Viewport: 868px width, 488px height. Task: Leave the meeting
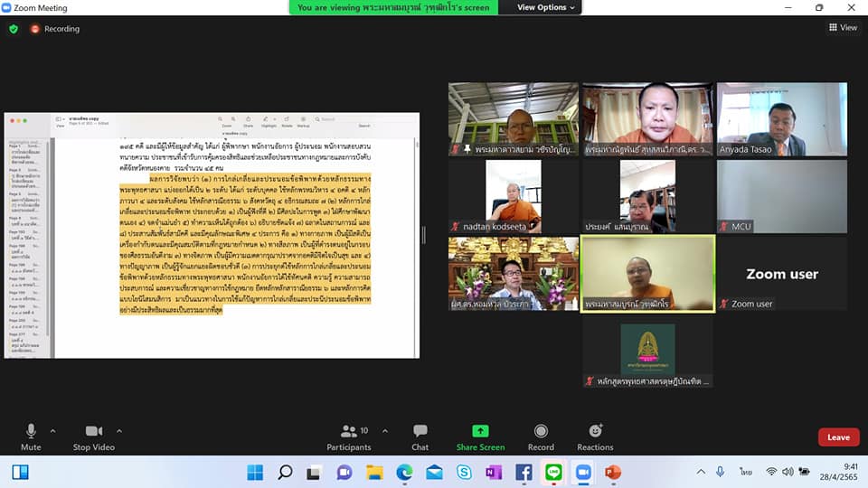pos(839,437)
